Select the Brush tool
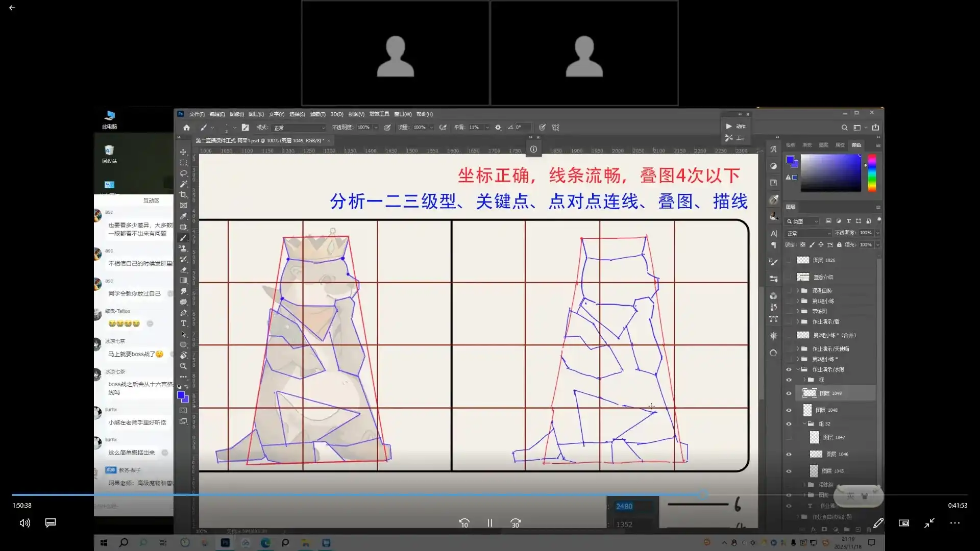 click(183, 237)
